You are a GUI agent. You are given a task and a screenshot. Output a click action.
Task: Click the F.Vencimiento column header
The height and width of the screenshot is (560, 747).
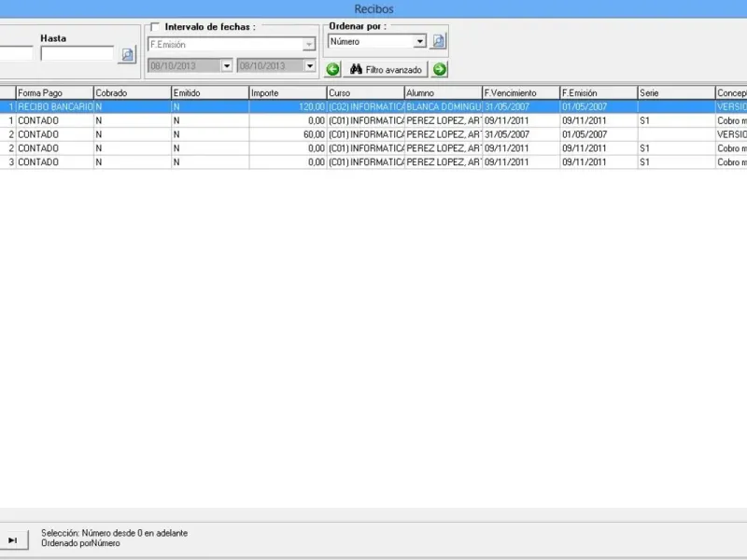tap(521, 92)
